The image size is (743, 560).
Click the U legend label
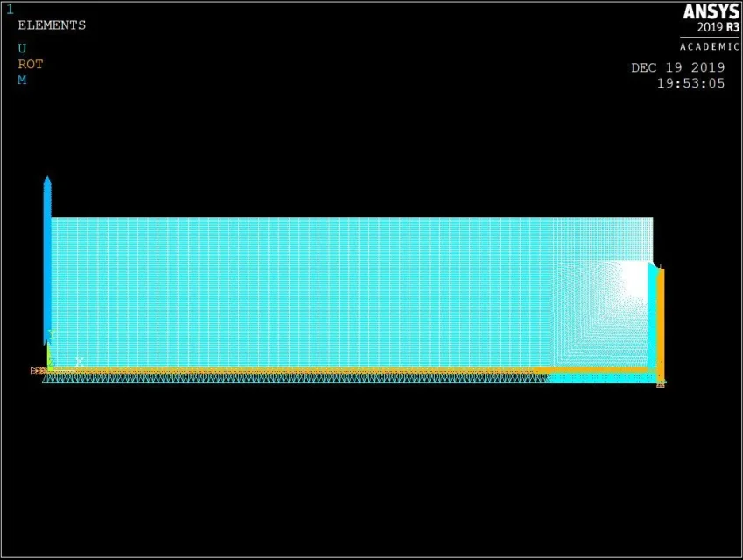coord(22,48)
